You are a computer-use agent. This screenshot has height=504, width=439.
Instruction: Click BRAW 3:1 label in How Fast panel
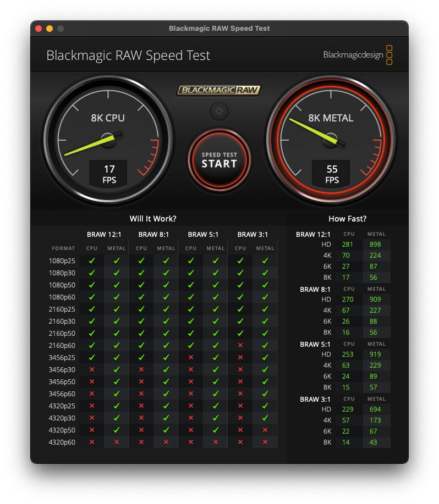pos(315,400)
